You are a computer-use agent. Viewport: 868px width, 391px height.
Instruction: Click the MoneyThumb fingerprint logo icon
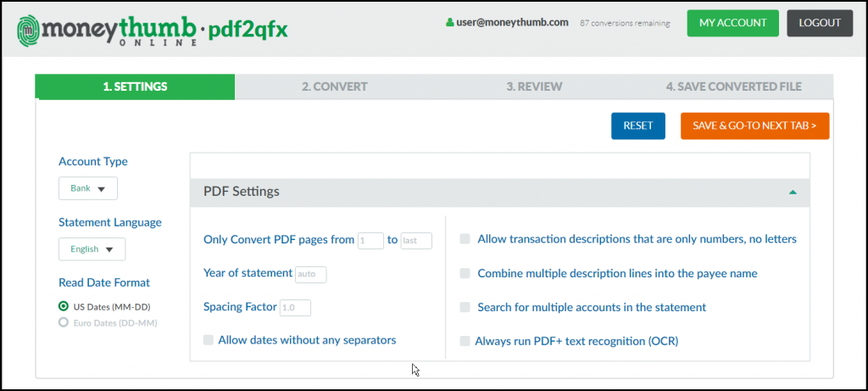click(27, 30)
